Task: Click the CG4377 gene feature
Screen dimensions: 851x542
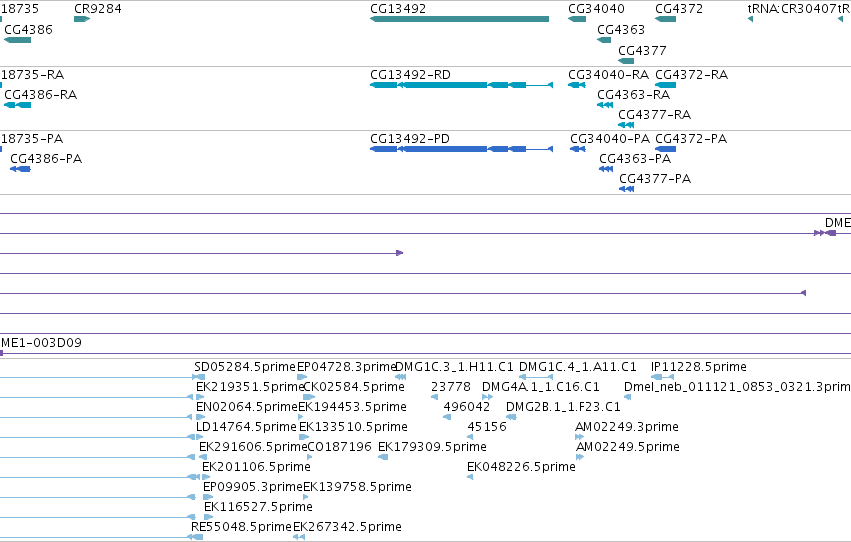Action: click(x=626, y=61)
